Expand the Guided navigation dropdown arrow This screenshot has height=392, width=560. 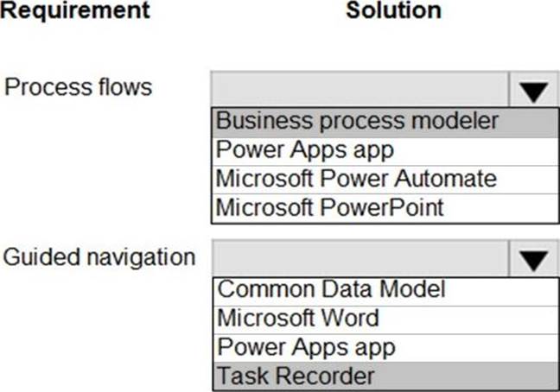tap(535, 258)
